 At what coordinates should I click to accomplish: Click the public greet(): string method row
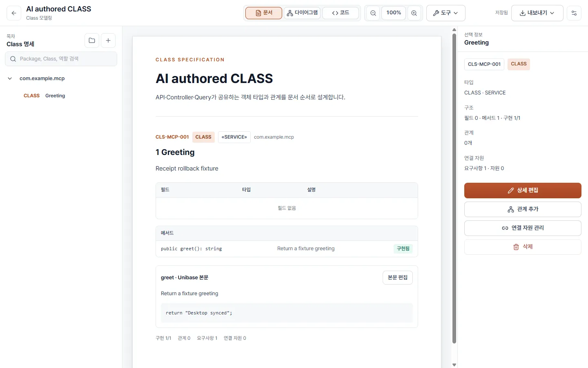coord(287,249)
